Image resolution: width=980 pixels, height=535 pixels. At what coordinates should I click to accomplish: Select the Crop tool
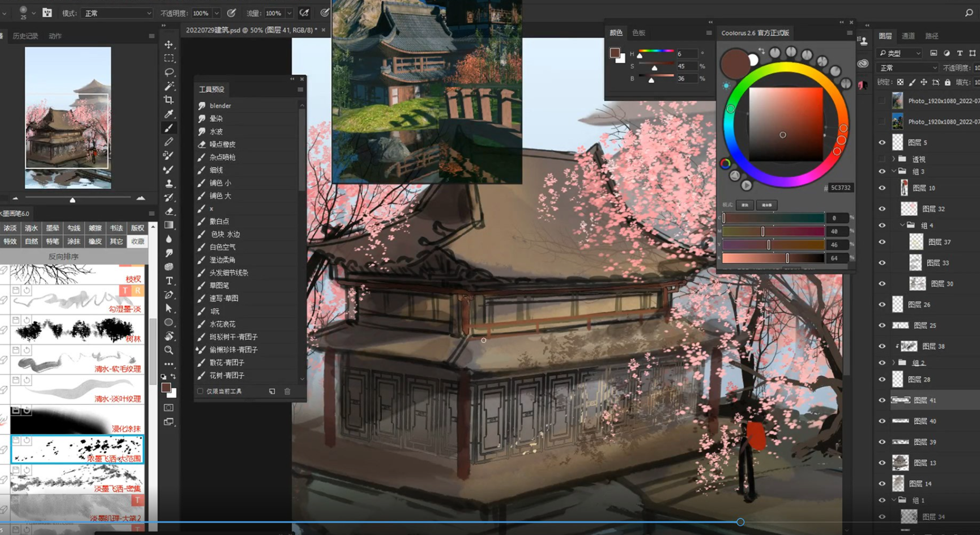pyautogui.click(x=169, y=100)
